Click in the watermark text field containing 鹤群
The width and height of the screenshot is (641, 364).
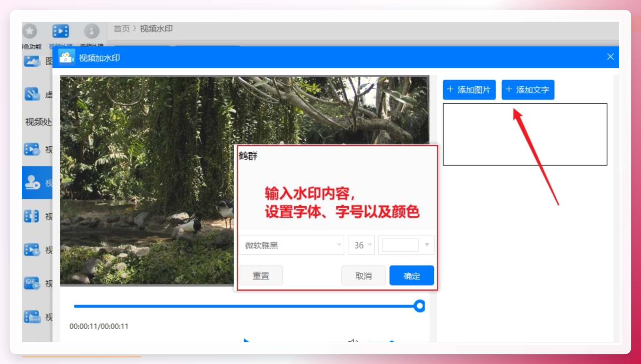tap(337, 187)
